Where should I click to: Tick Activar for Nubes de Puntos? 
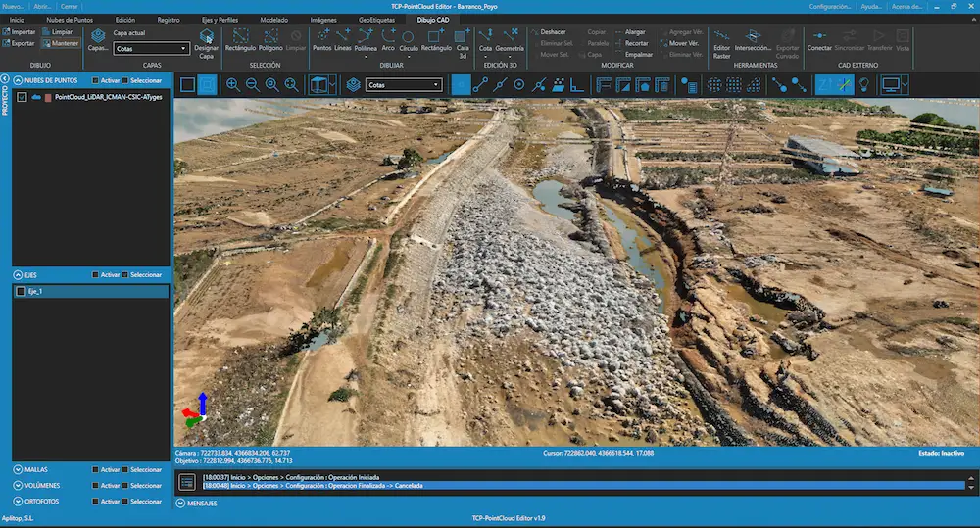[x=96, y=80]
